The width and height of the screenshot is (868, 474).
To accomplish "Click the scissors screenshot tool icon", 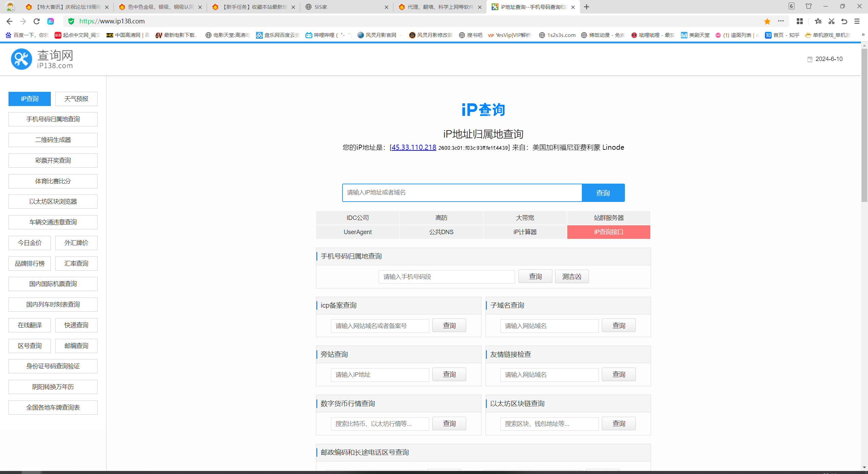I will pyautogui.click(x=831, y=21).
